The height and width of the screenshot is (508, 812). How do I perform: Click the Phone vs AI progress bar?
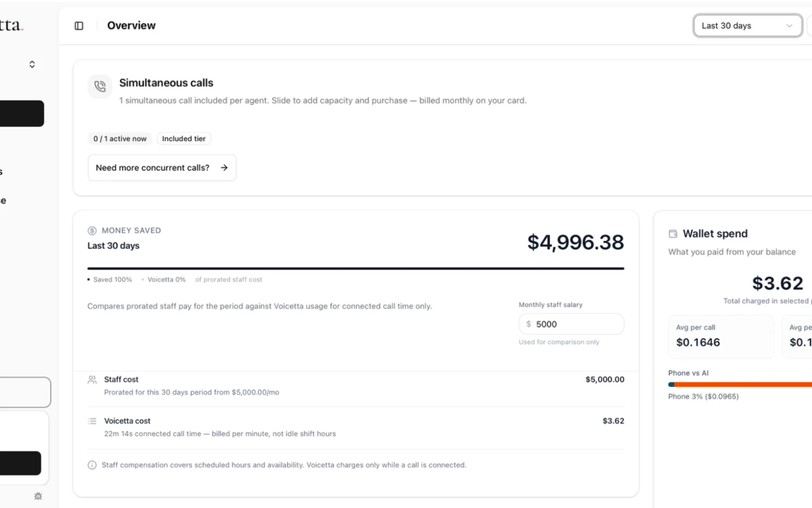pos(740,385)
